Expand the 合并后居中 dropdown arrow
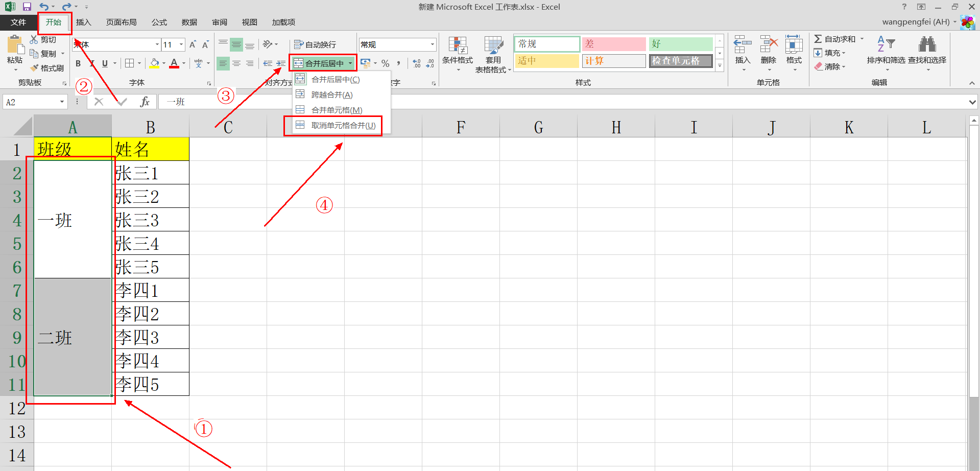Screen dimensions: 980x471 350,63
